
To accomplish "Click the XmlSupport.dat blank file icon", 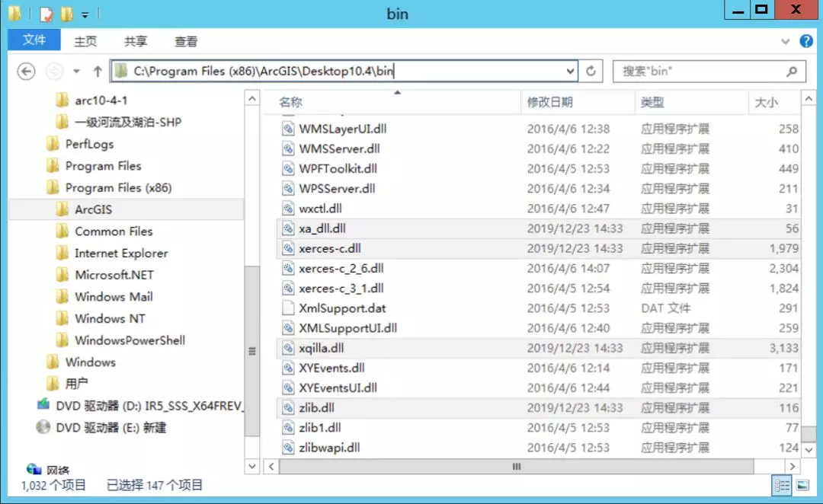I will pyautogui.click(x=287, y=308).
